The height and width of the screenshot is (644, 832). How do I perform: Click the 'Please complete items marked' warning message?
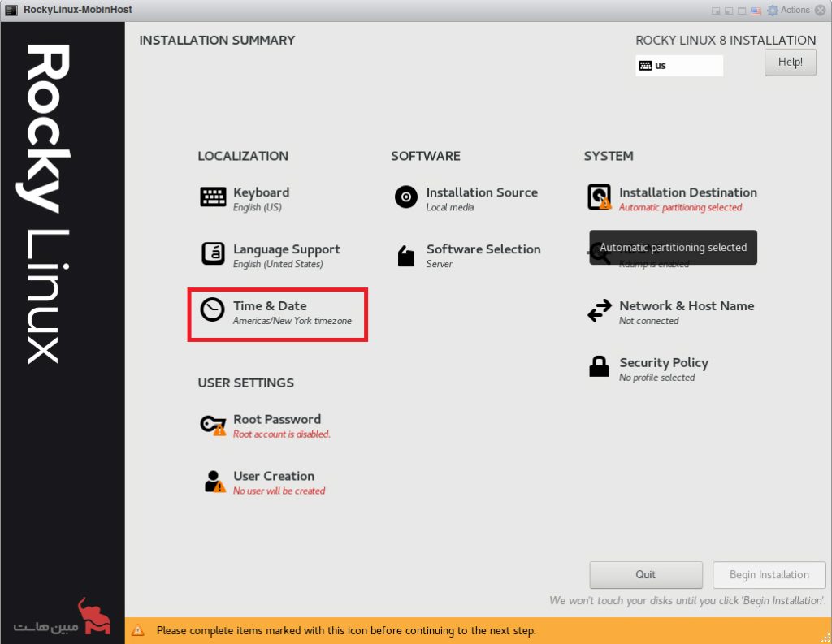[346, 631]
